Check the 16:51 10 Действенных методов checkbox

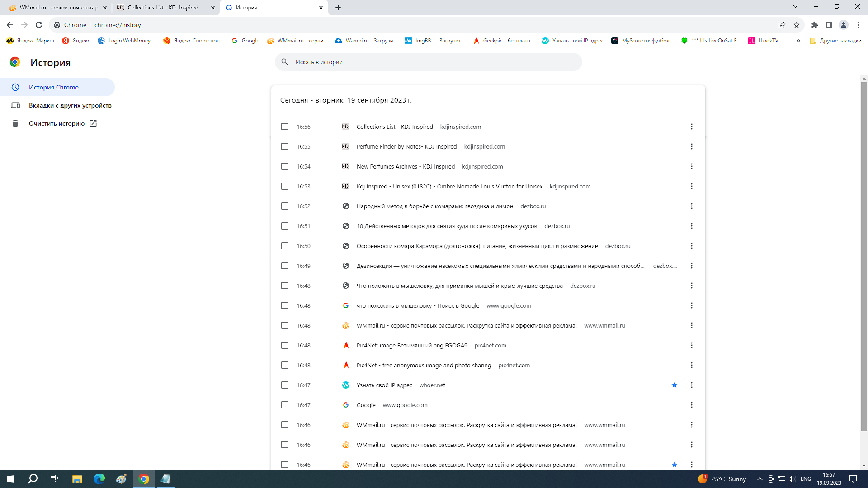tap(285, 226)
